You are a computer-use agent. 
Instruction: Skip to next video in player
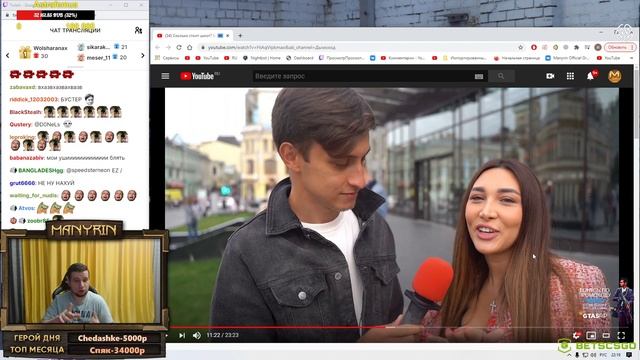[x=182, y=335]
